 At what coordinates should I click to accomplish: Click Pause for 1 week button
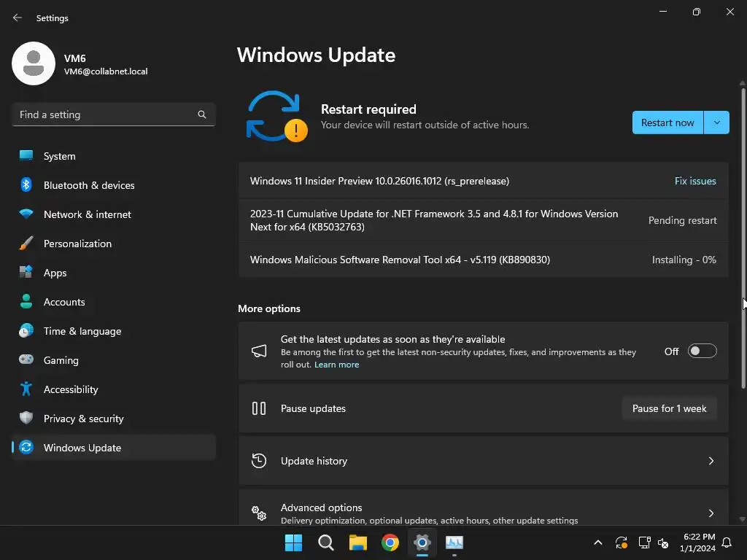[x=670, y=408]
